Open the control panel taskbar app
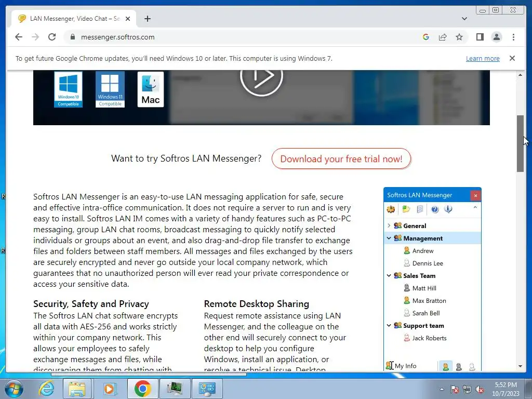This screenshot has height=399, width=532. tap(207, 389)
